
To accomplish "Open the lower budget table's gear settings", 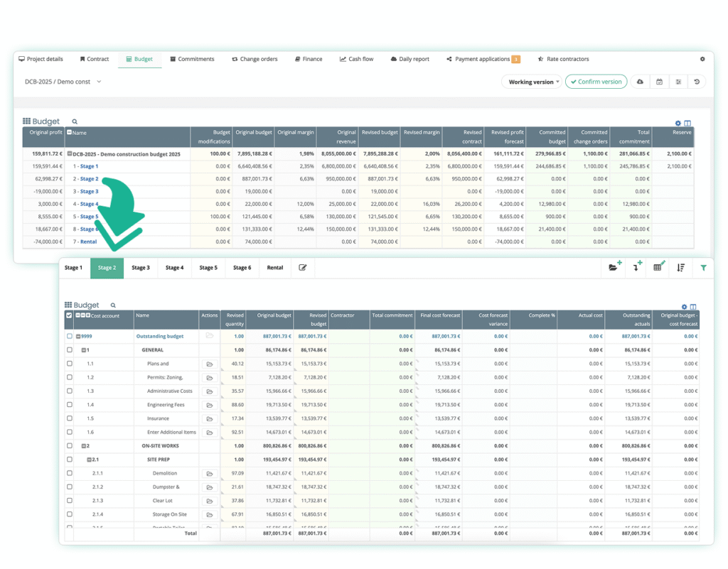I will [684, 307].
